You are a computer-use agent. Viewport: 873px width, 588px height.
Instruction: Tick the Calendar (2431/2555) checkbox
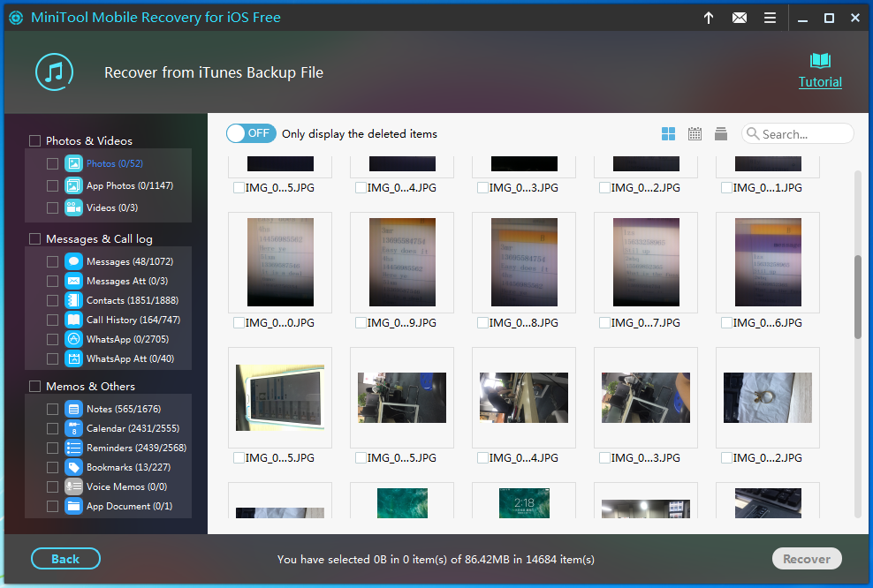[x=52, y=428]
